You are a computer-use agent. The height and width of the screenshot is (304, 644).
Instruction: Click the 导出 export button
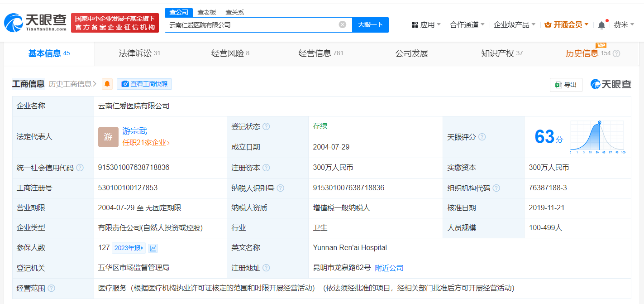pos(566,85)
